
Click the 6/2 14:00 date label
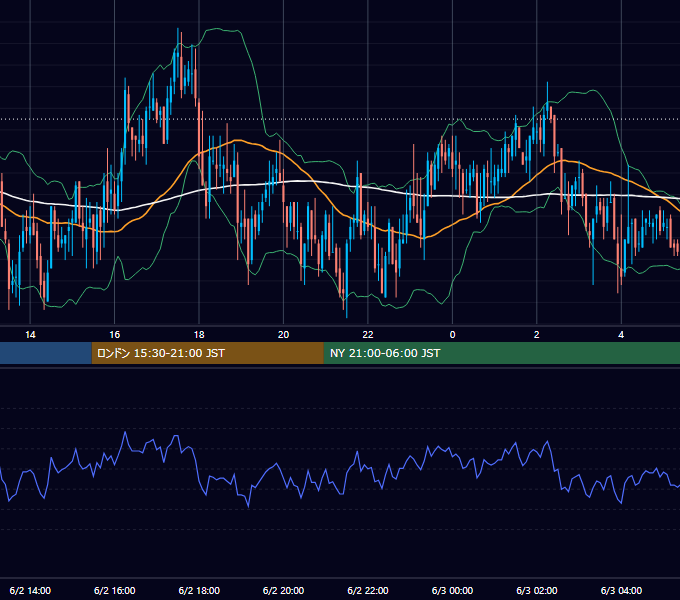tap(30, 590)
